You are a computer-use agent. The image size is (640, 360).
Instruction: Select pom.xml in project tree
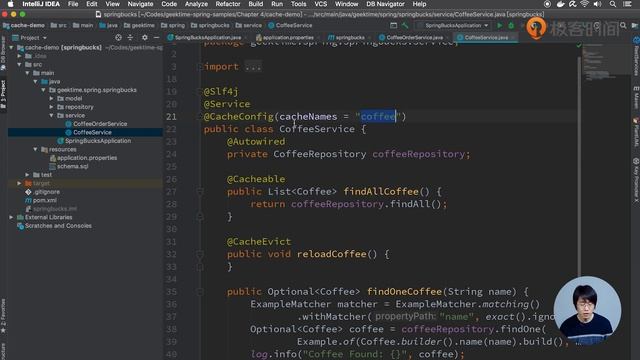click(44, 200)
